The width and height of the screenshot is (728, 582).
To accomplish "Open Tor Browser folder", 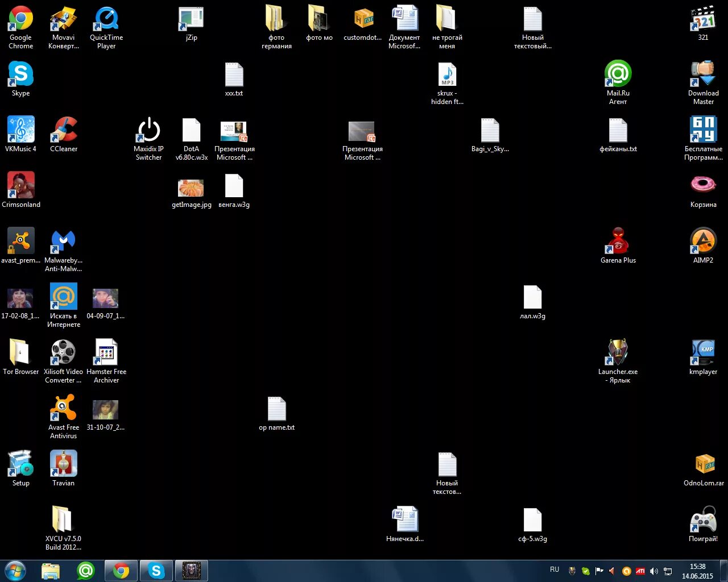I will (x=21, y=357).
